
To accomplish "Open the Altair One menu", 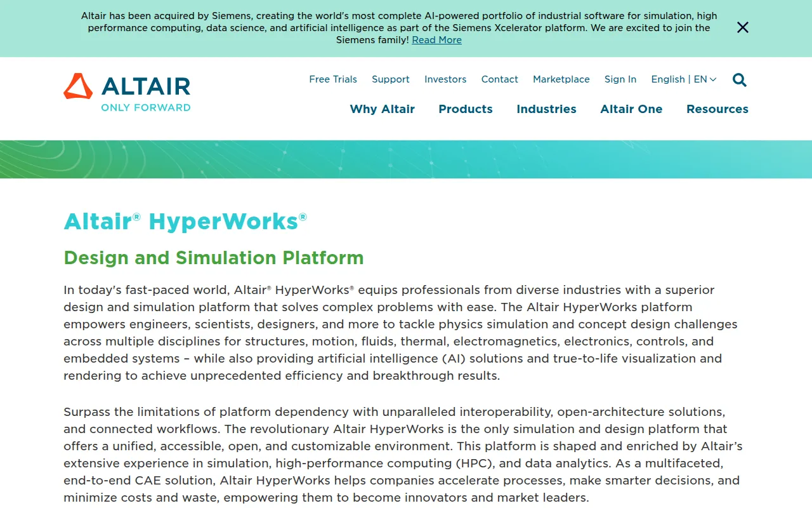I will [x=631, y=109].
